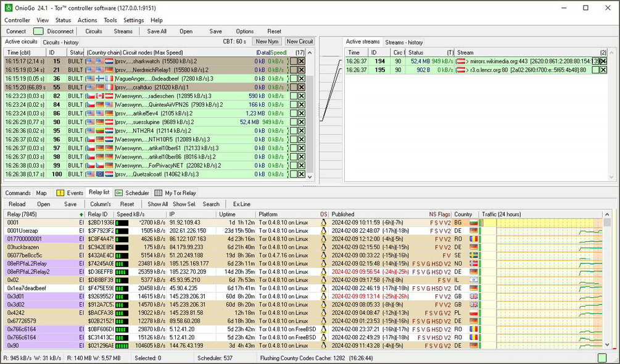
Task: Close stream 194 using the X icon
Action: [603, 61]
